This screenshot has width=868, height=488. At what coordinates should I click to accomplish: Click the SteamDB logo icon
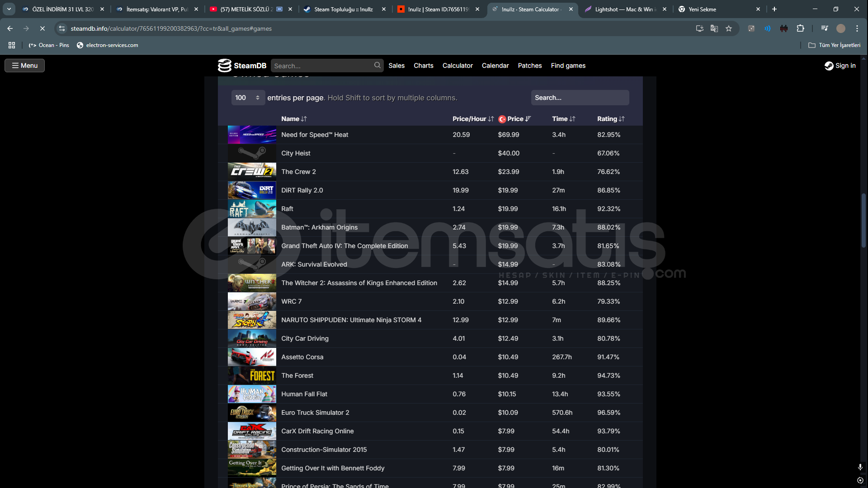coord(224,66)
